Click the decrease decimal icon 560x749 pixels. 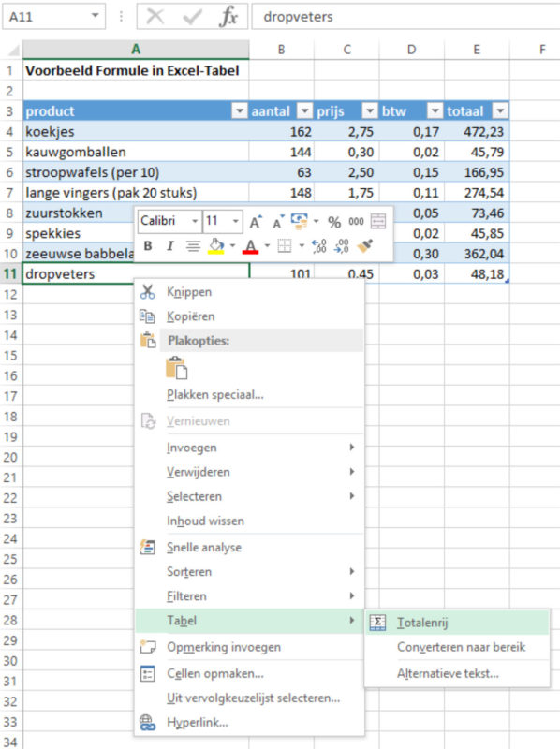(341, 246)
